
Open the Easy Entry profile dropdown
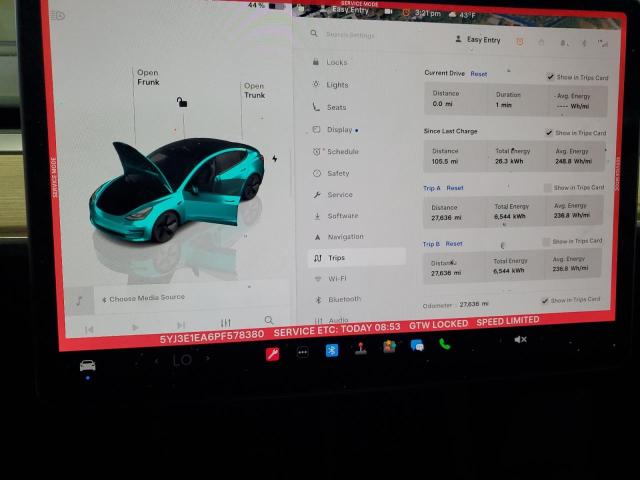coord(478,40)
